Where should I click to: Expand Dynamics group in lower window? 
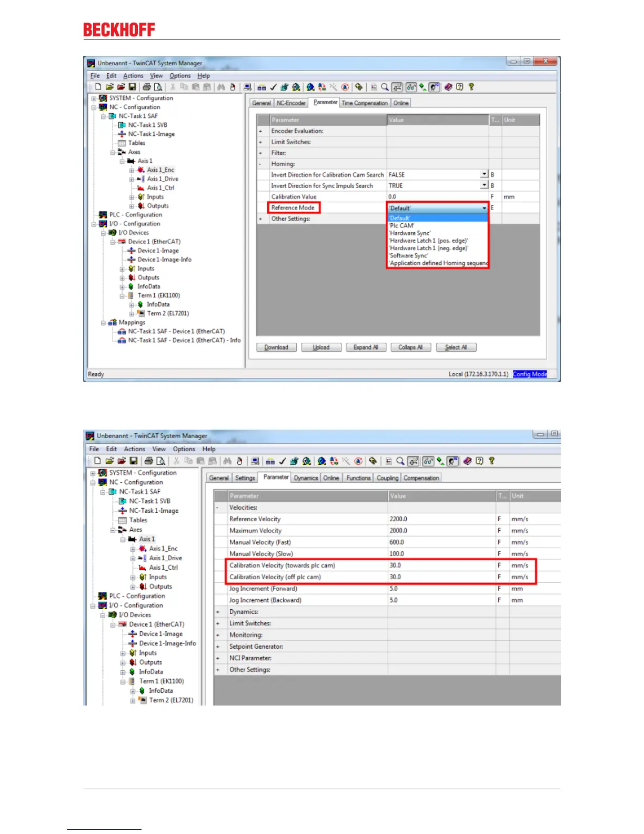[x=218, y=612]
